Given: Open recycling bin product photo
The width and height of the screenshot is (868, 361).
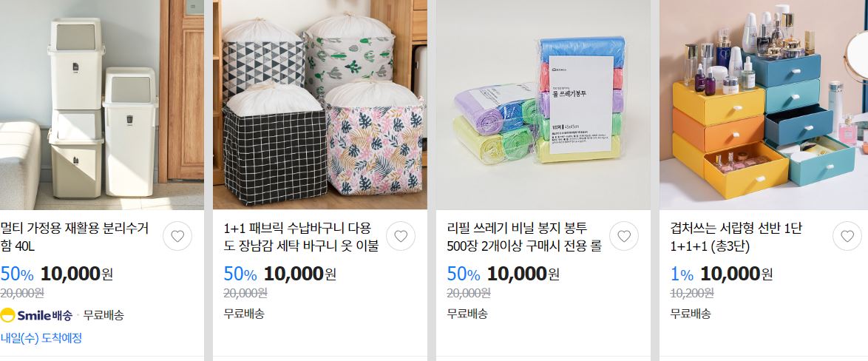Looking at the screenshot, I should point(102,104).
